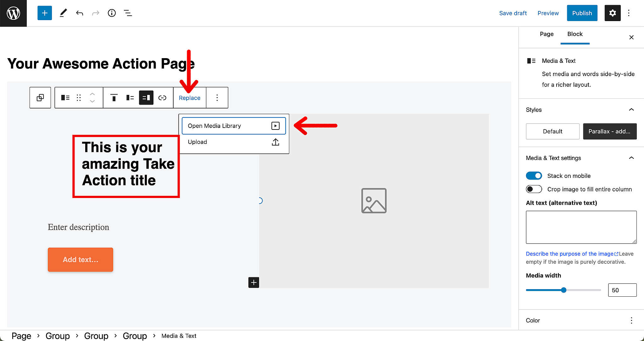The height and width of the screenshot is (341, 644).
Task: Enable Crop image to fill entire column
Action: click(534, 189)
